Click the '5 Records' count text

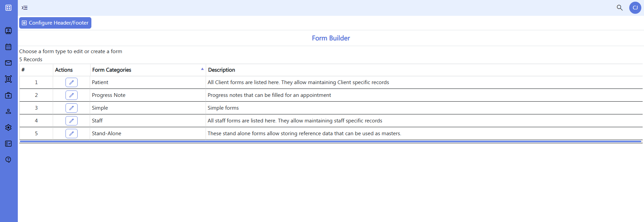coord(31,60)
